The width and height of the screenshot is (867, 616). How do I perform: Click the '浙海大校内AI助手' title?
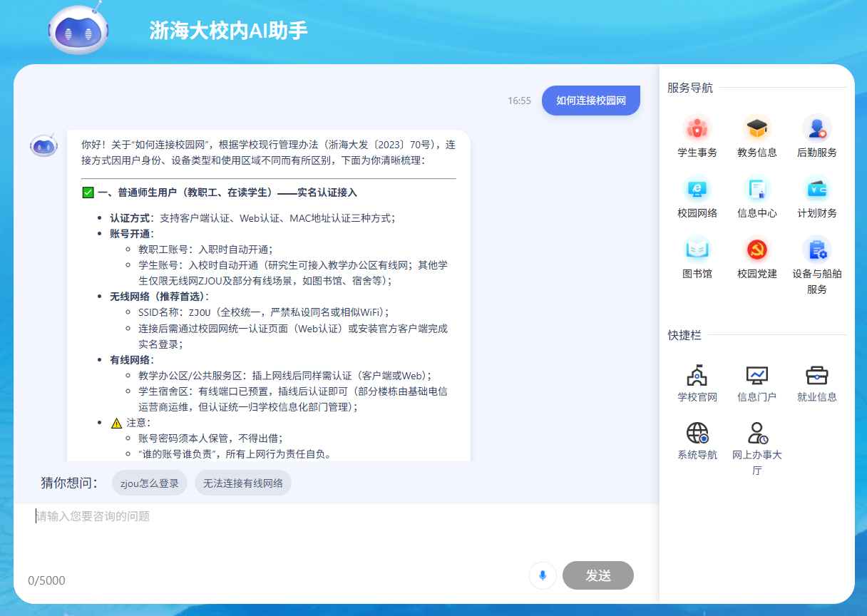(x=228, y=30)
